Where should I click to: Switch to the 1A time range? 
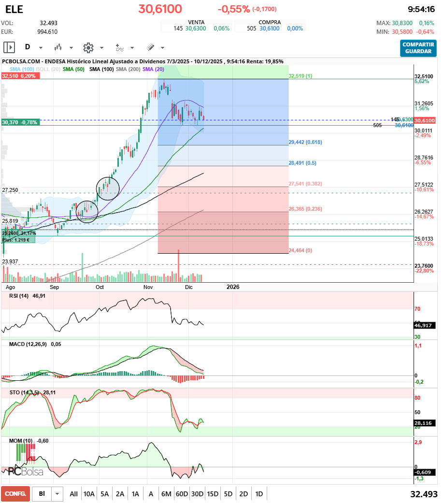pos(135,494)
